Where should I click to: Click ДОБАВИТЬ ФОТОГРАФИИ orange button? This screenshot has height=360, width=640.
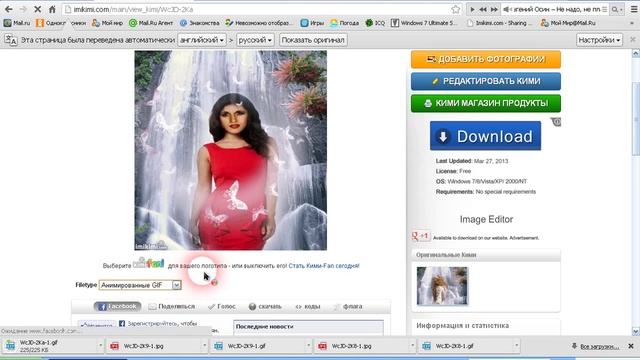click(486, 59)
